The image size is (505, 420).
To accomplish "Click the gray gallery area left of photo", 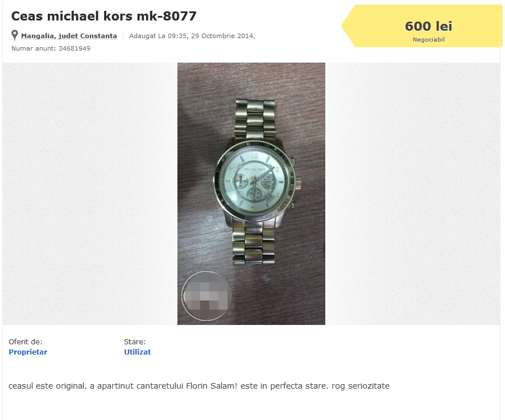I will pos(90,193).
